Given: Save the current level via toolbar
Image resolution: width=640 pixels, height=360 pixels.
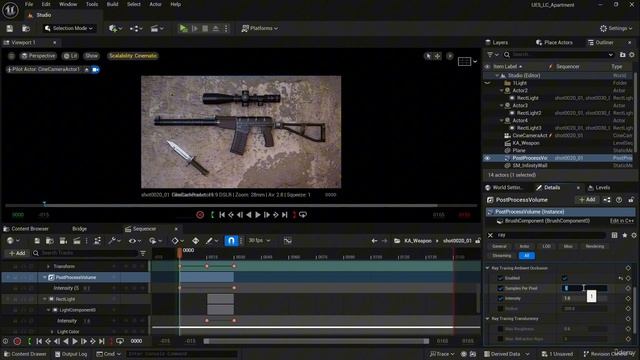Looking at the screenshot, I should point(9,28).
